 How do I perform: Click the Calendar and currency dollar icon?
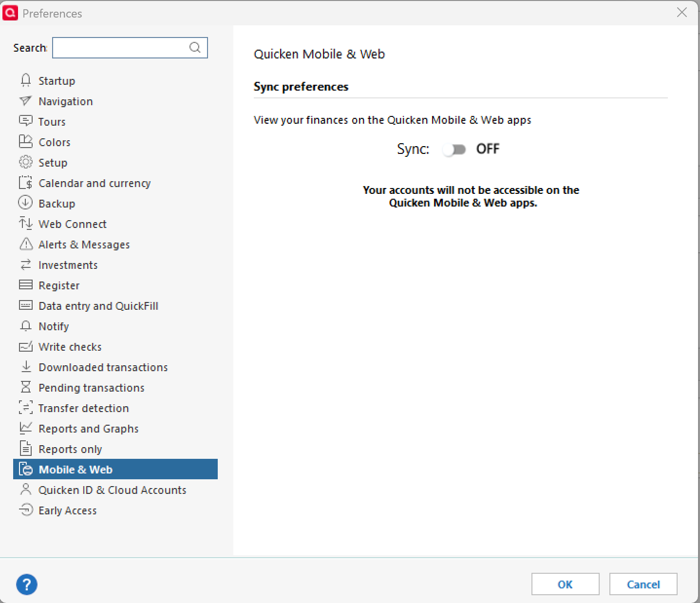click(26, 183)
